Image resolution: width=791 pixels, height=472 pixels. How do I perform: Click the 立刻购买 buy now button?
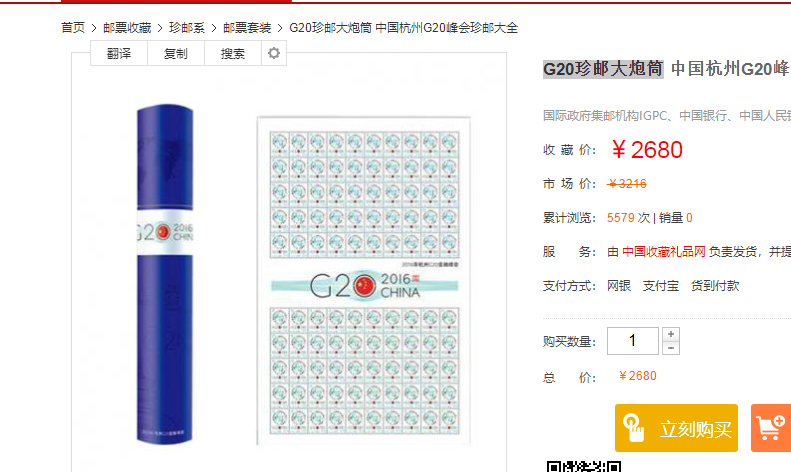[x=676, y=428]
